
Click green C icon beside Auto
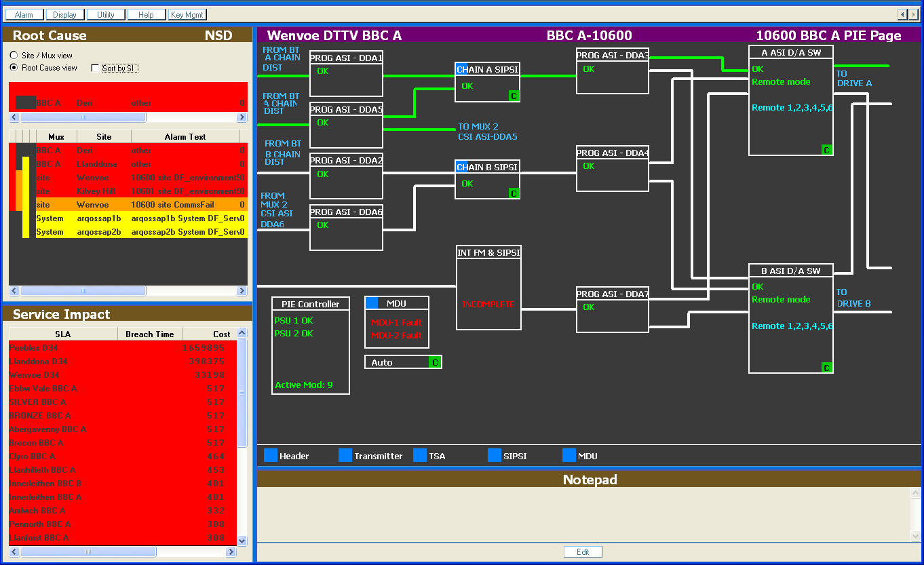[435, 363]
